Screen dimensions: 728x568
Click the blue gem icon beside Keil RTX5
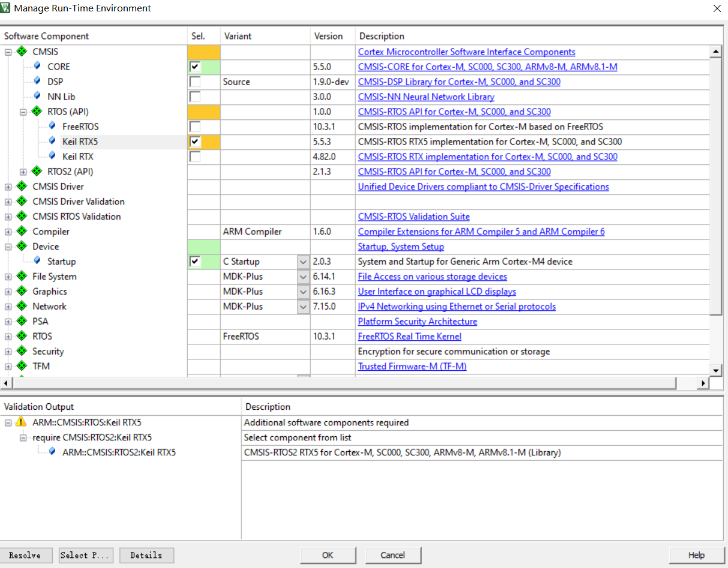[52, 141]
